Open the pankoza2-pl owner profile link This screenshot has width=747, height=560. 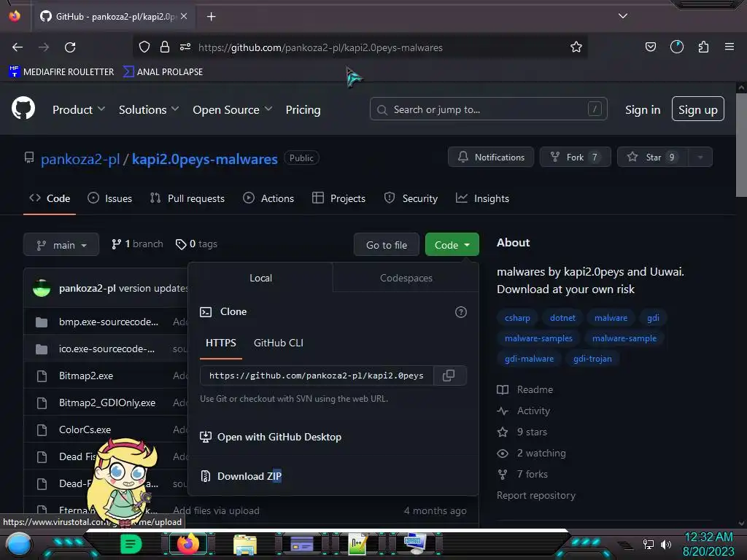[80, 159]
